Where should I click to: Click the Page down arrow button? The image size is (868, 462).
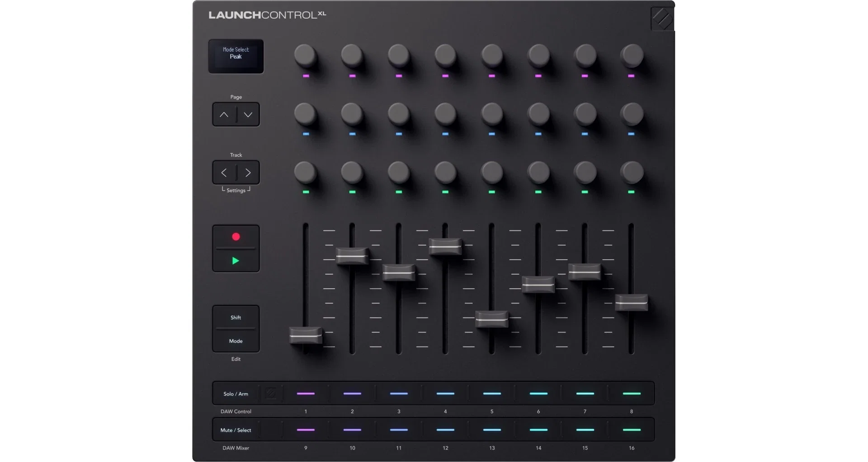click(248, 115)
